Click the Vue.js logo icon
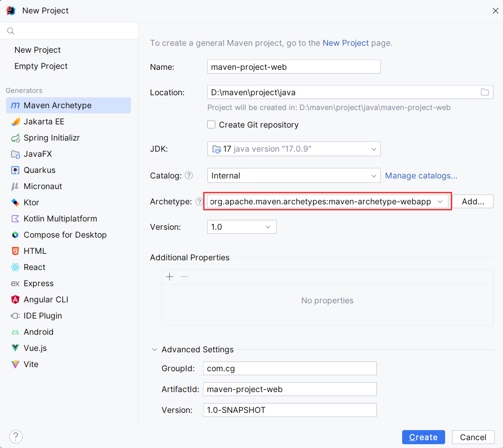This screenshot has width=503, height=448. click(15, 348)
